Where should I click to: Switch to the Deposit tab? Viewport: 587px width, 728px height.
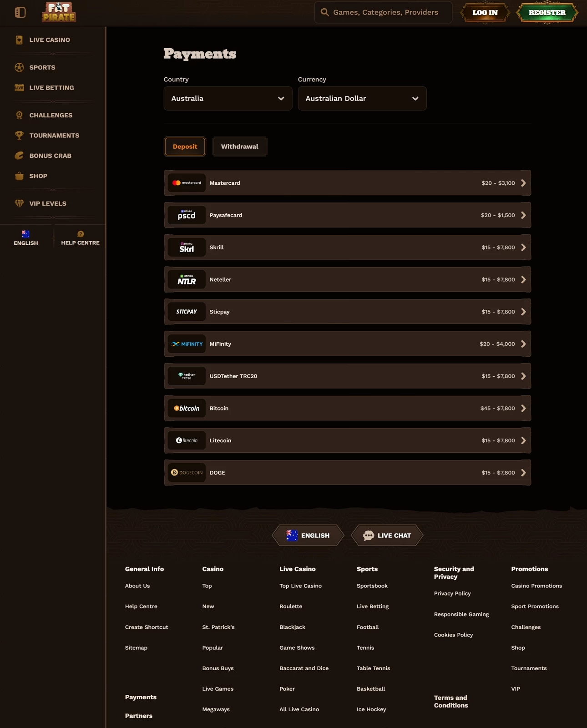[x=185, y=147]
